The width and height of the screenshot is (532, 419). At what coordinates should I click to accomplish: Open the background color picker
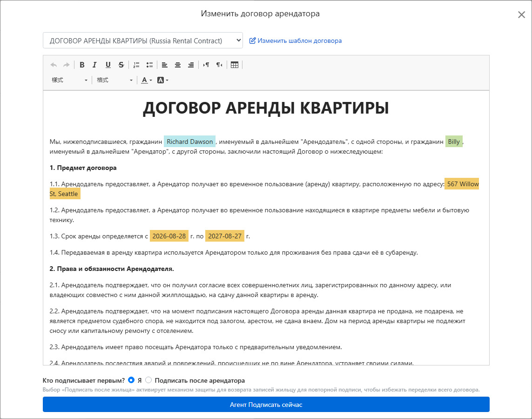click(x=163, y=80)
